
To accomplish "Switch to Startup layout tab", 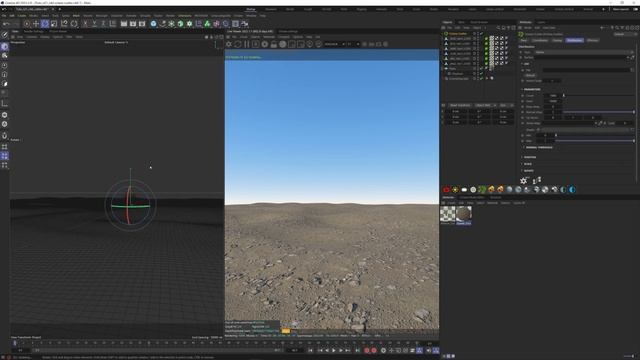I will click(x=251, y=9).
